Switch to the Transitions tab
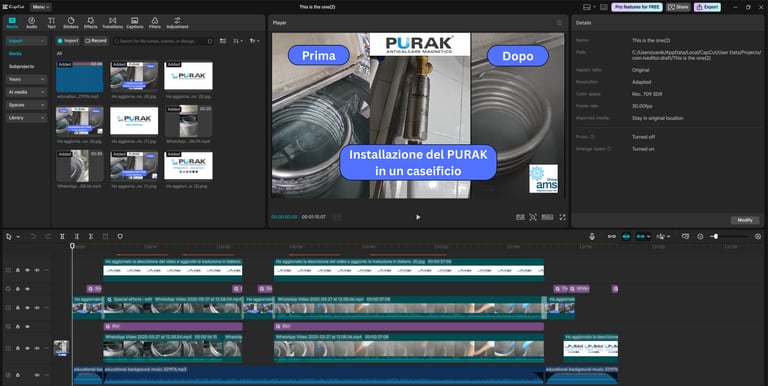 pos(112,23)
